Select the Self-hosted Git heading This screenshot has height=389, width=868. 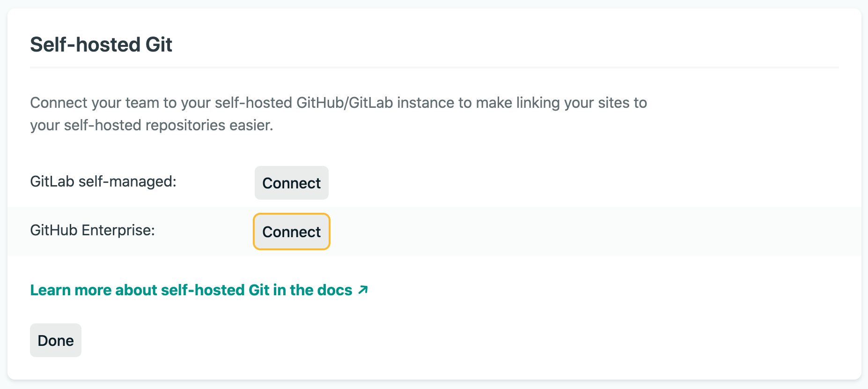pyautogui.click(x=101, y=45)
